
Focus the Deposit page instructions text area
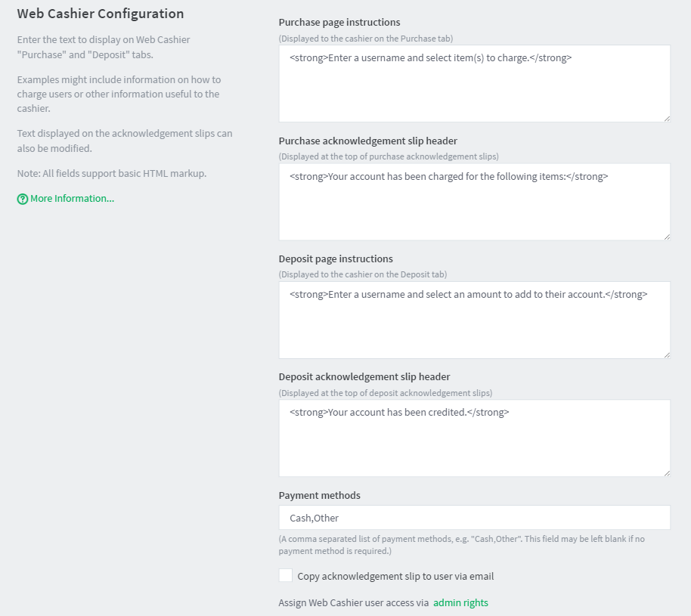(x=475, y=320)
